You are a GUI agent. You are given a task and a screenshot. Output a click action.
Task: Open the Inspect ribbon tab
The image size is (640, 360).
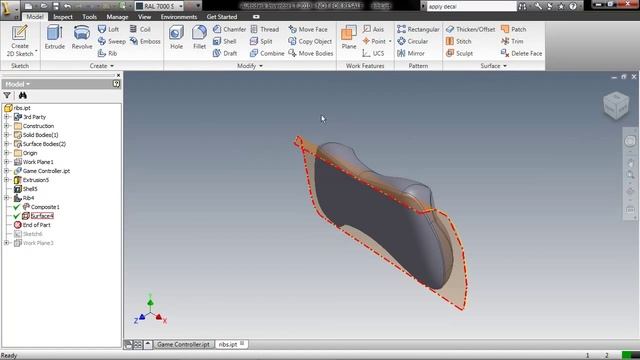tap(63, 17)
